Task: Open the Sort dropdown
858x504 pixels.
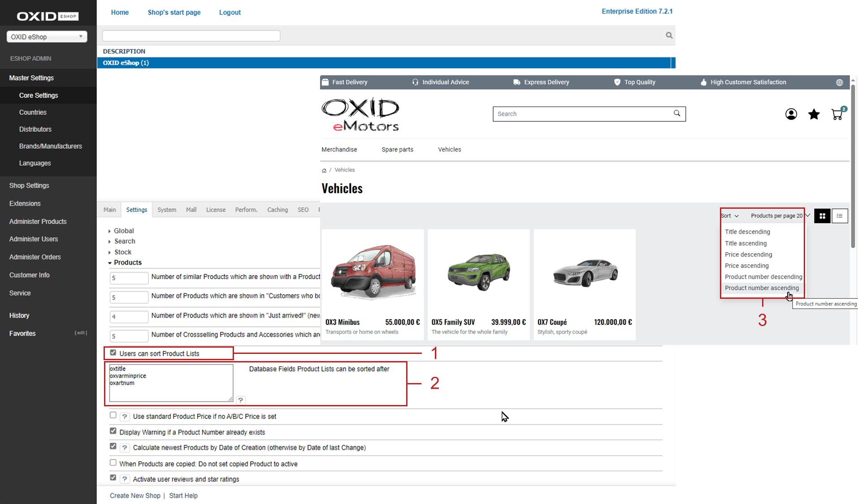Action: click(x=730, y=216)
